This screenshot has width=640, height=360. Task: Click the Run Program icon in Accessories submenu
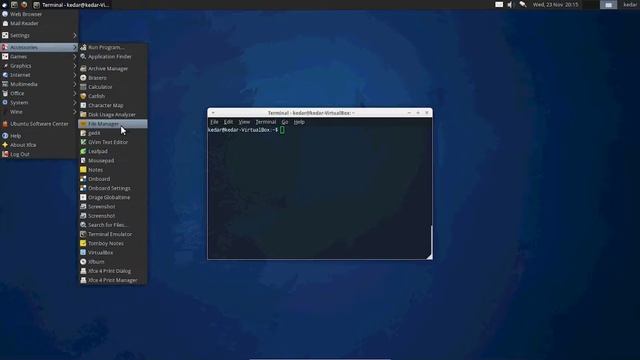coord(83,47)
